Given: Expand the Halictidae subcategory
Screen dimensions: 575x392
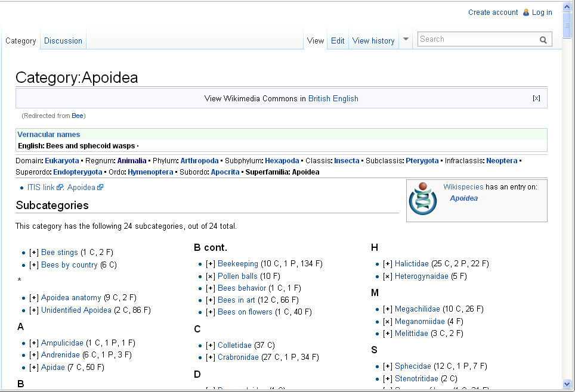Looking at the screenshot, I should [x=388, y=264].
